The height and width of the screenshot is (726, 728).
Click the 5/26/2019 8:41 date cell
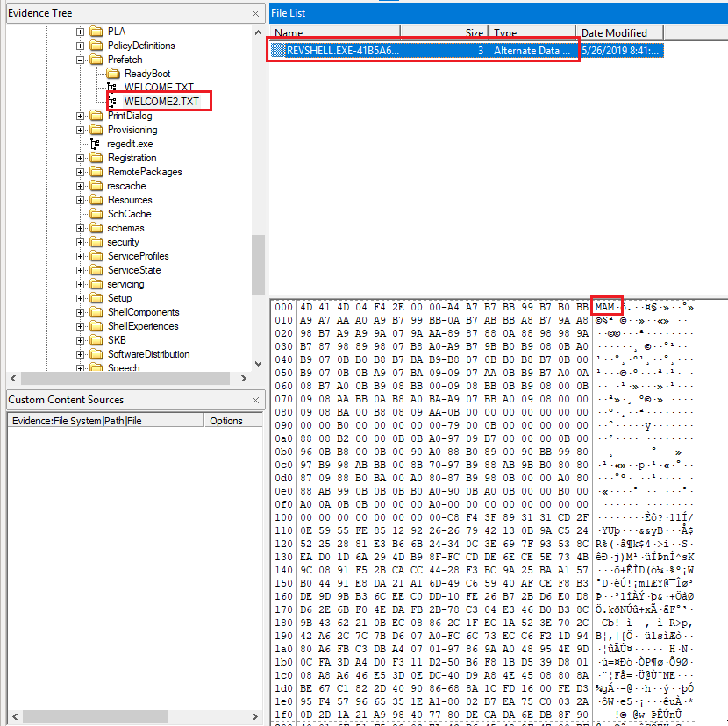coord(620,51)
